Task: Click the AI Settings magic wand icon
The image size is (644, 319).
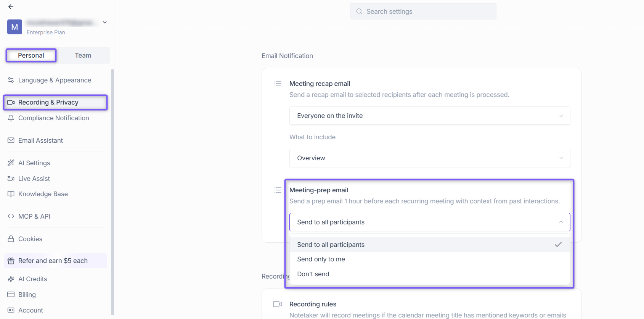Action: click(11, 163)
